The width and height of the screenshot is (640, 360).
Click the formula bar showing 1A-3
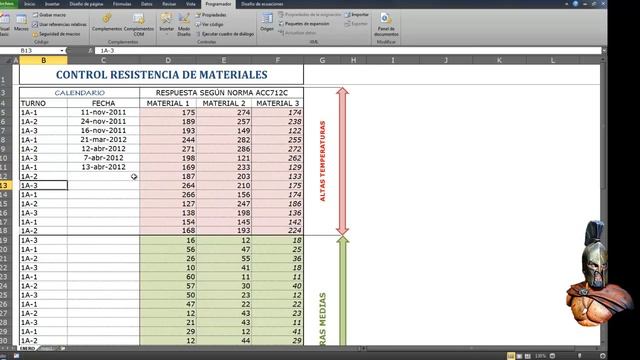(348, 51)
